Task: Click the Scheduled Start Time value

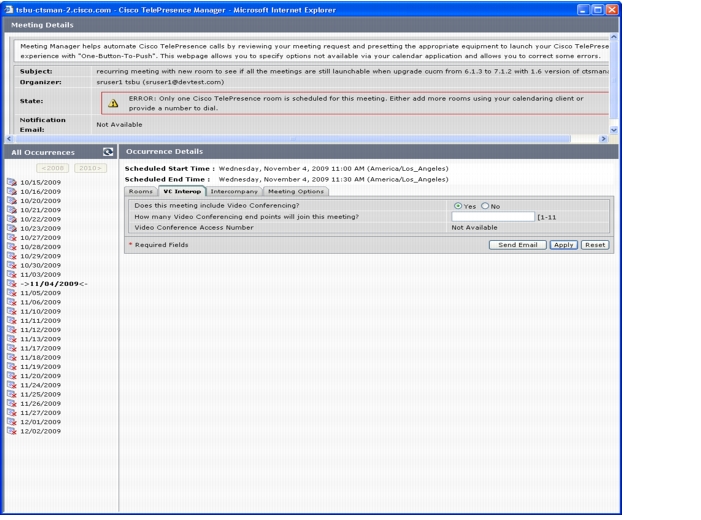Action: click(x=334, y=169)
